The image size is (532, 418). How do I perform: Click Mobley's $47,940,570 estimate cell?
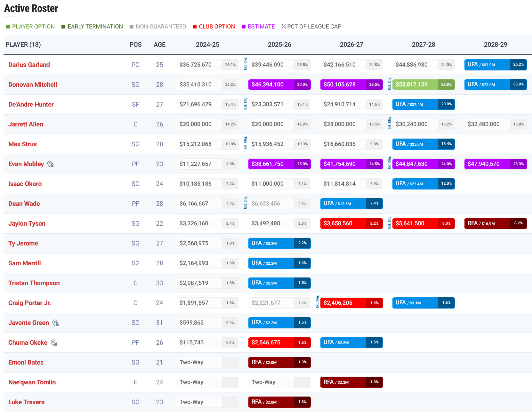[496, 164]
